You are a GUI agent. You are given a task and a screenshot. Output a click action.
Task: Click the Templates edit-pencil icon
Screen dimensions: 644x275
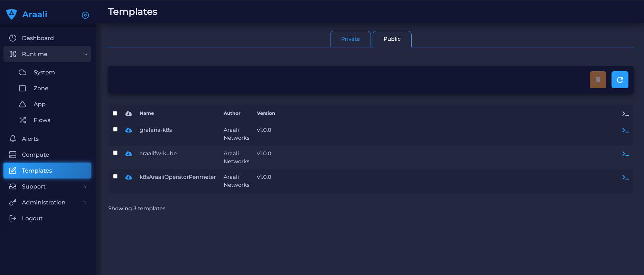tap(13, 171)
